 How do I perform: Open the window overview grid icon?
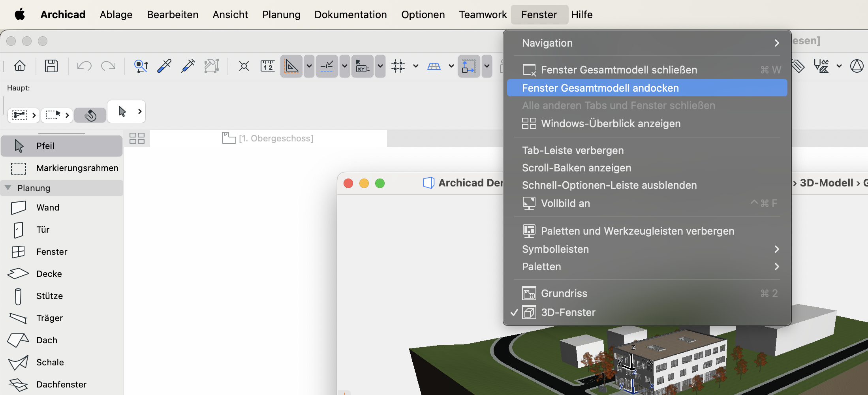[x=137, y=138]
